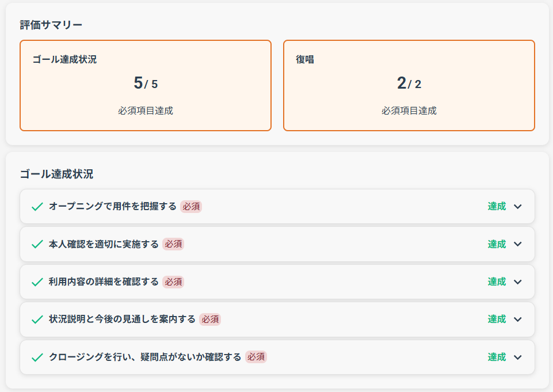Expand the オープニングで用件を把握する chevron
Viewport: 553px width, 392px height.
pos(518,207)
